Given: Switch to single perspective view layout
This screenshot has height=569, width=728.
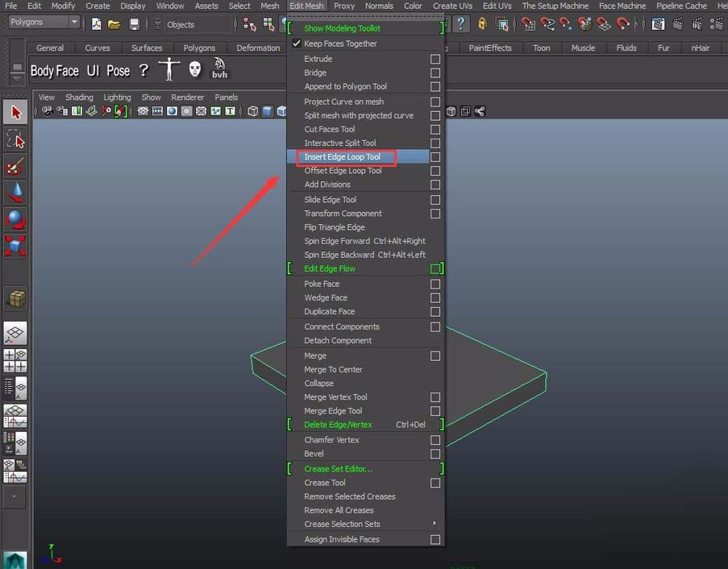Looking at the screenshot, I should pos(15,333).
